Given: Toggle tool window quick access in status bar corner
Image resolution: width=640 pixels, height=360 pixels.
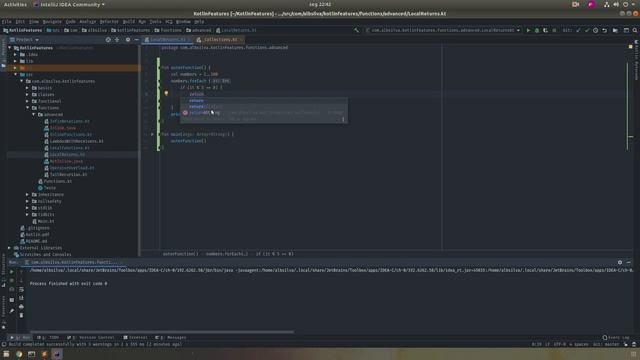Looking at the screenshot, I should [x=4, y=344].
